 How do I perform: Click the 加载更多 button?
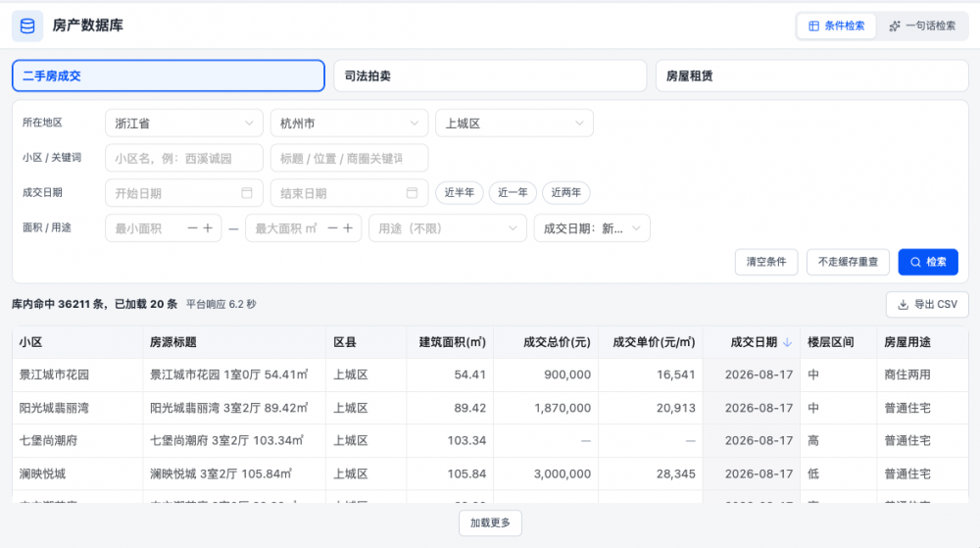(x=490, y=523)
